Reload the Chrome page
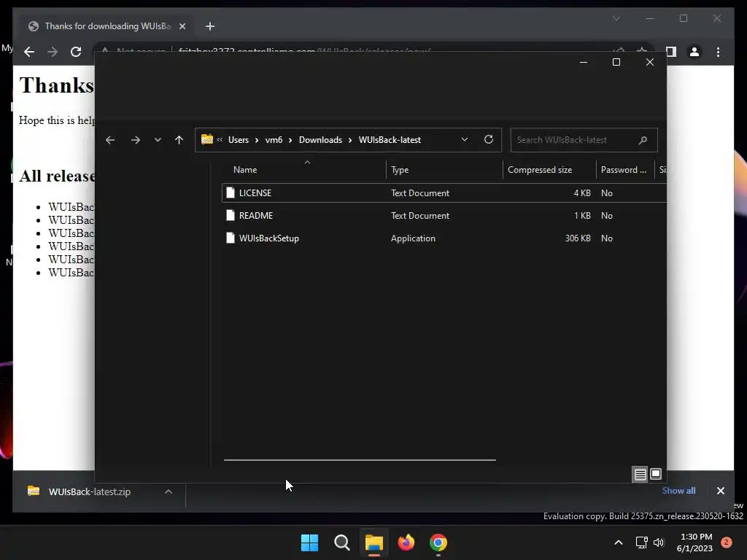 [x=76, y=52]
